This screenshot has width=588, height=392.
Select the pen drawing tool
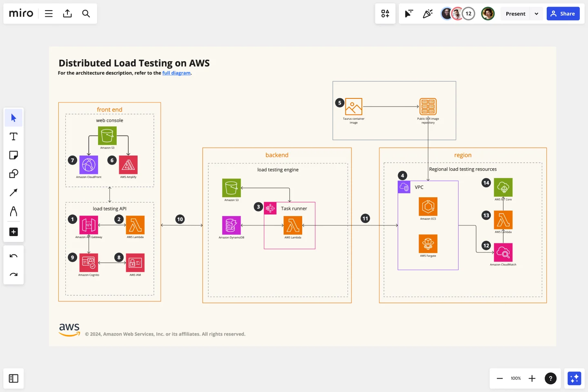pos(13,211)
